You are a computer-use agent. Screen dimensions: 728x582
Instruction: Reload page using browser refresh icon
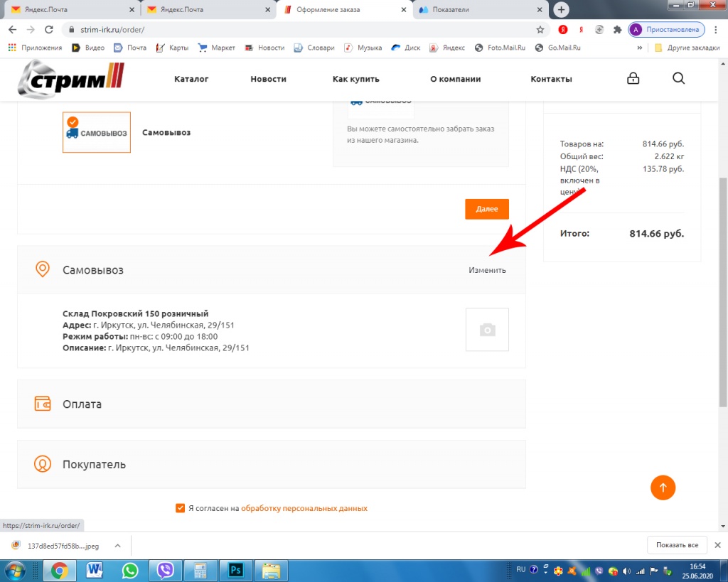(x=49, y=30)
